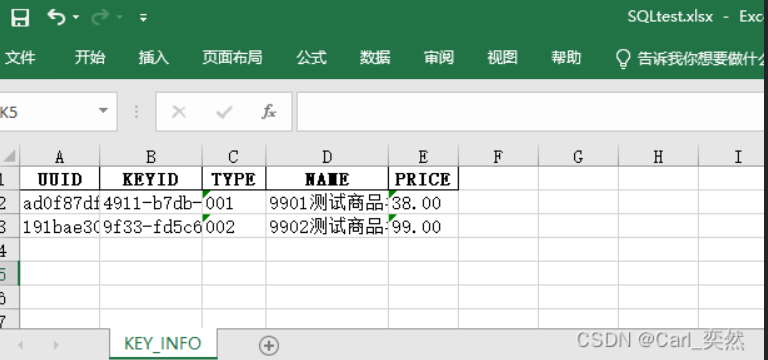Select column A header

tap(60, 156)
